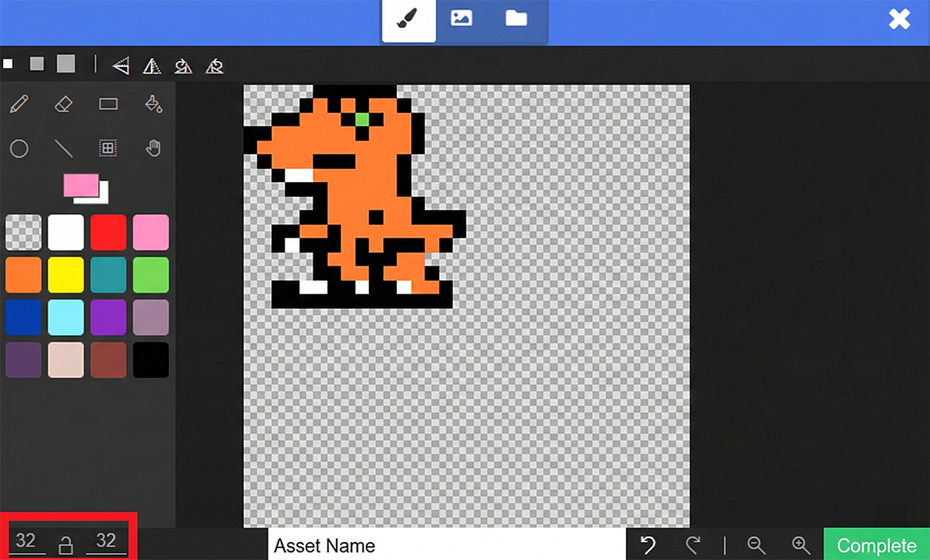Choose the smallest brush size square
The height and width of the screenshot is (560, 930).
(8, 64)
